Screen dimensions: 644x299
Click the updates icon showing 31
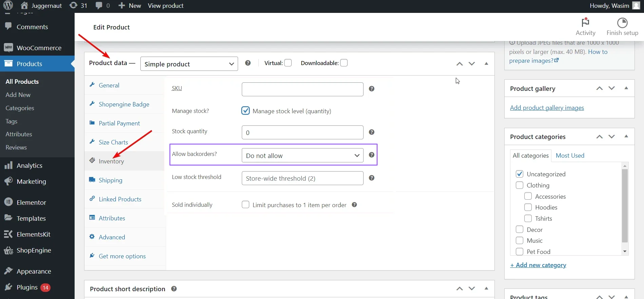pyautogui.click(x=73, y=5)
